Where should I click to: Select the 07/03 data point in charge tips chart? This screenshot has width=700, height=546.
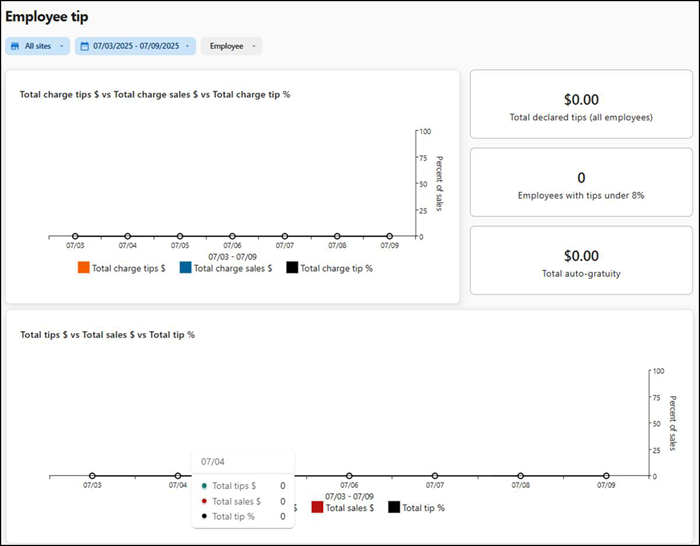75,236
